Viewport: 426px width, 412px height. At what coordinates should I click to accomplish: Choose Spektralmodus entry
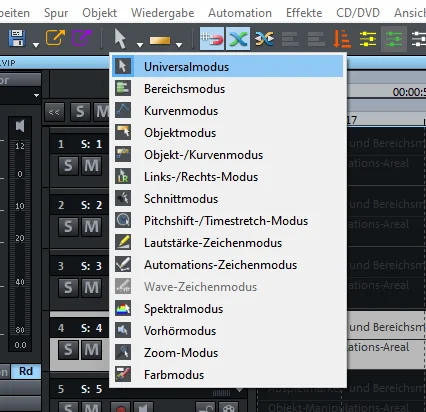pos(228,309)
